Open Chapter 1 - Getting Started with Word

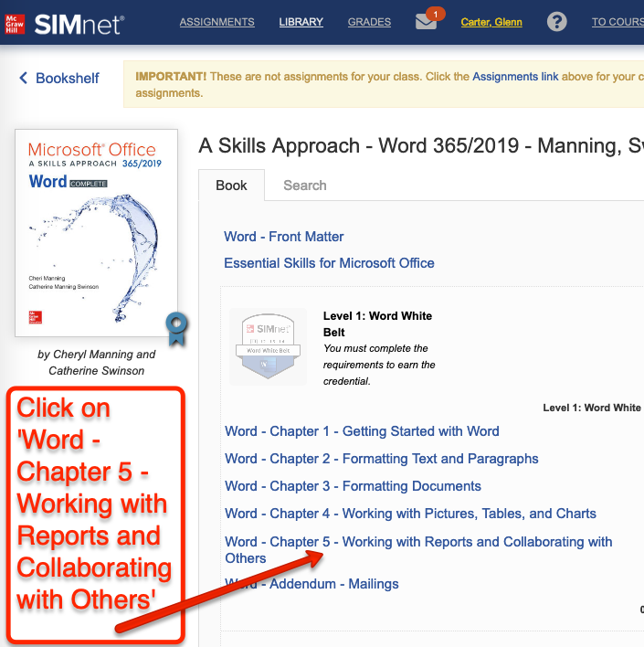(363, 431)
